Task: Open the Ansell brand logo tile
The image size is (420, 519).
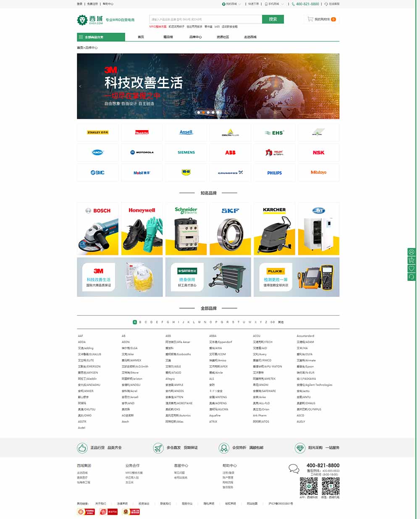Action: [x=186, y=132]
